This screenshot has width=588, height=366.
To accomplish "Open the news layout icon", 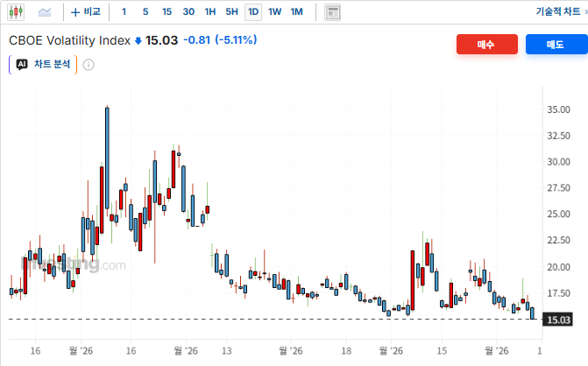I will [x=332, y=12].
